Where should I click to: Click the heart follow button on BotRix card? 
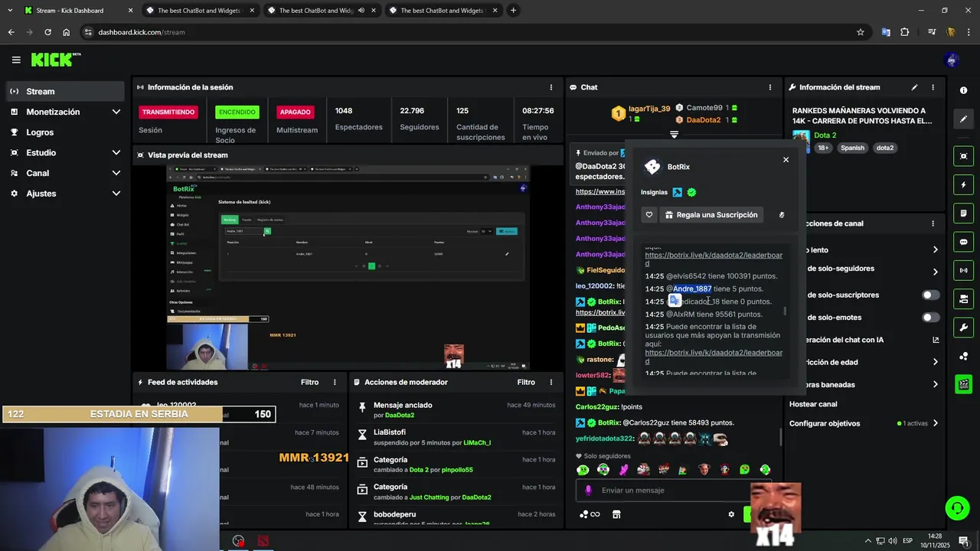649,215
